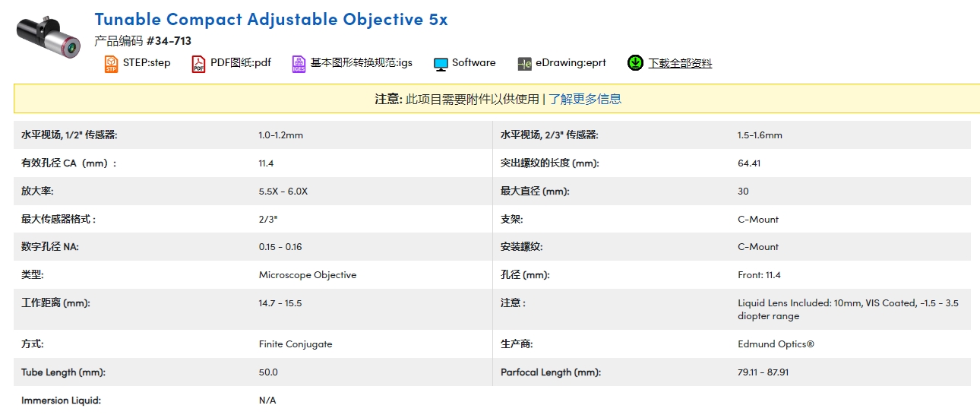Open the Tunable Compact Adjustable Objective 5x title
The width and height of the screenshot is (980, 418).
pos(271,19)
